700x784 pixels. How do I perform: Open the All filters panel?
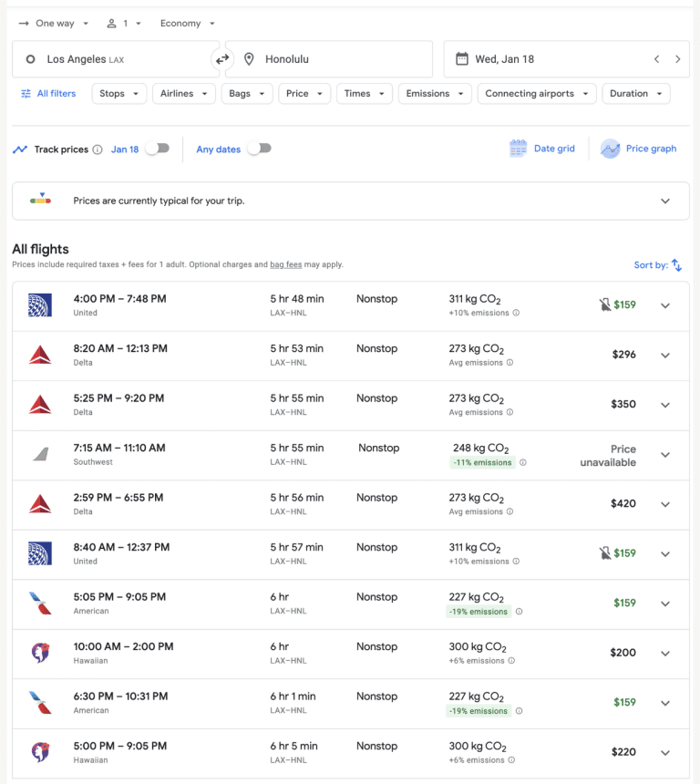(47, 93)
